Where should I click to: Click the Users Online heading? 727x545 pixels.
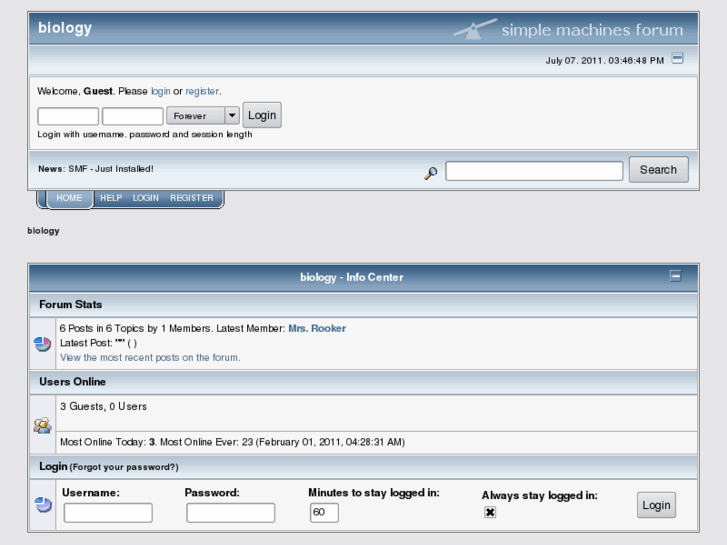tap(72, 382)
